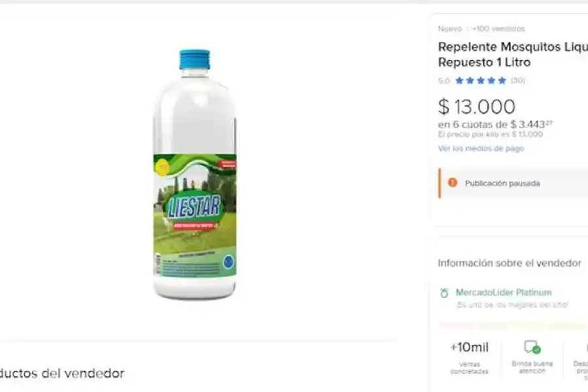Click the orange warning icon beside Publicación pausada
Screen dimensions: 588x392
(452, 183)
